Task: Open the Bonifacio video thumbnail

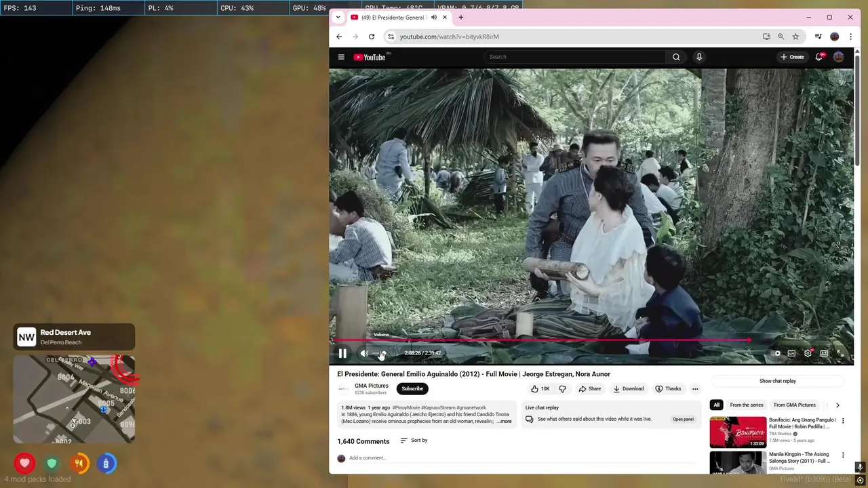Action: point(738,432)
